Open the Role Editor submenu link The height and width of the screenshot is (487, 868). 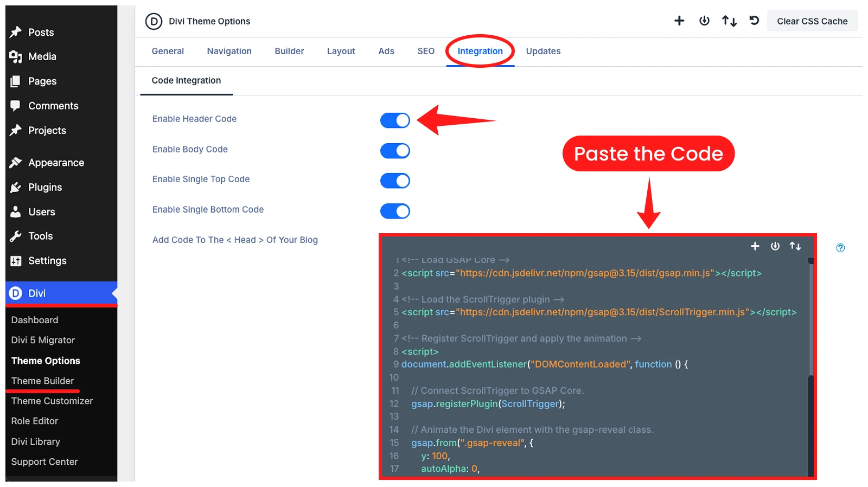[35, 421]
